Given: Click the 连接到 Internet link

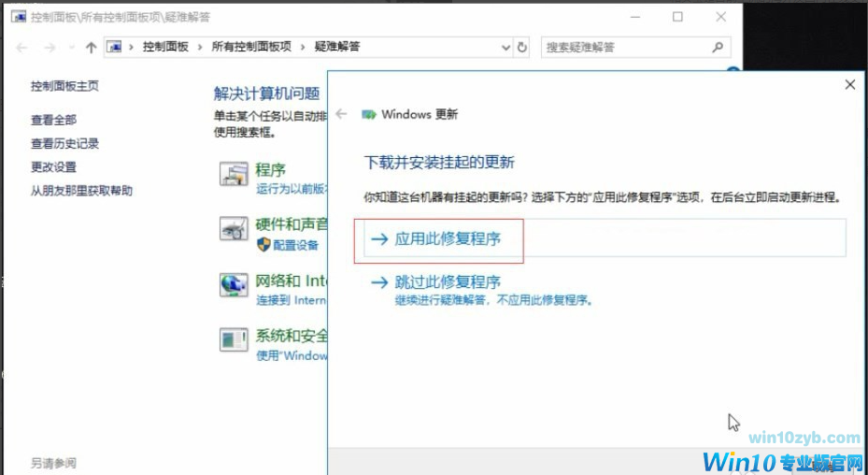Looking at the screenshot, I should pos(292,300).
